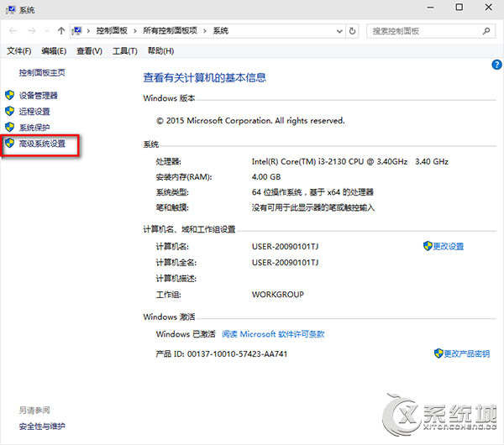Maximize the 系统 window
This screenshot has width=504, height=445.
459,7
